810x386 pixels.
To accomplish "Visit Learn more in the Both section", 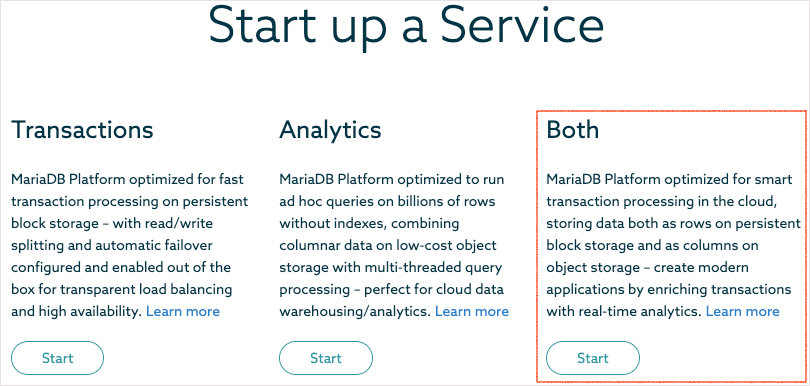I will click(742, 311).
